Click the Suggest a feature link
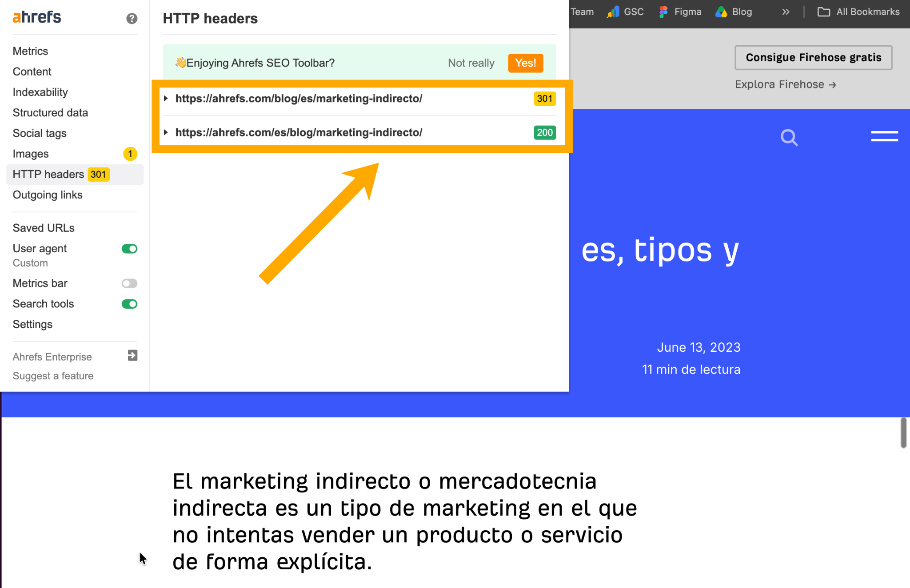Screen dimensions: 910x588 point(53,376)
